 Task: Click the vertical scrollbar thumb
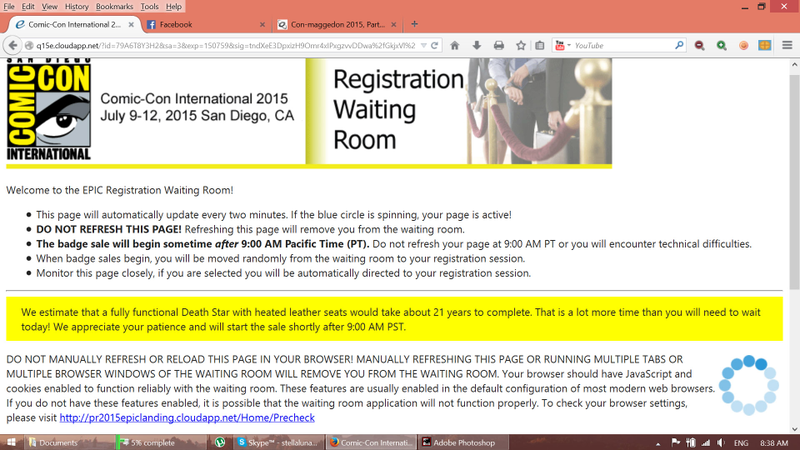pos(794,183)
